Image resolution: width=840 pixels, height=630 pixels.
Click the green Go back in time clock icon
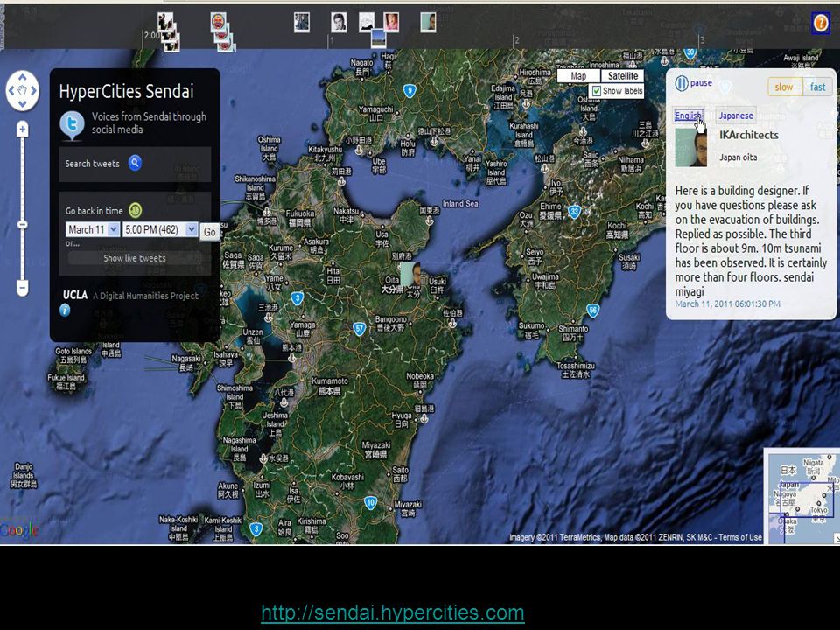tap(135, 211)
